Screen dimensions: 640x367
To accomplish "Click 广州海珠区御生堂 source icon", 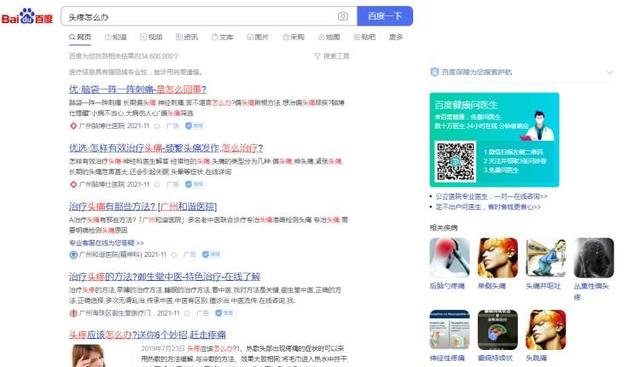I will (73, 313).
